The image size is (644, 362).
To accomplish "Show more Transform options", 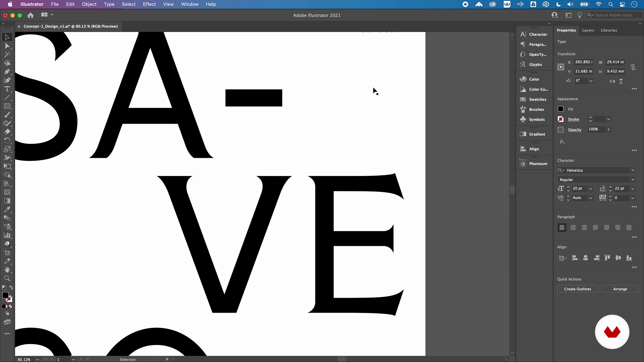I will pos(634,89).
